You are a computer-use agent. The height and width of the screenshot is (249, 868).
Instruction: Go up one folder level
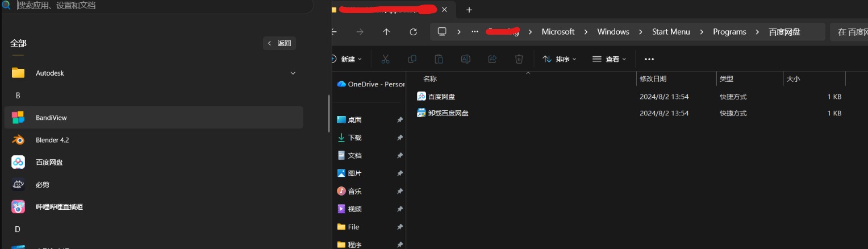tap(386, 32)
